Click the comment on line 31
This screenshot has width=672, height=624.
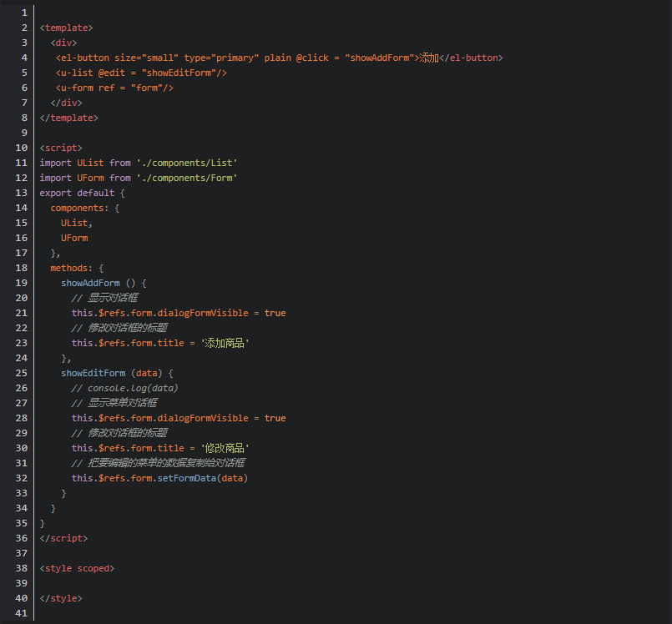(159, 463)
